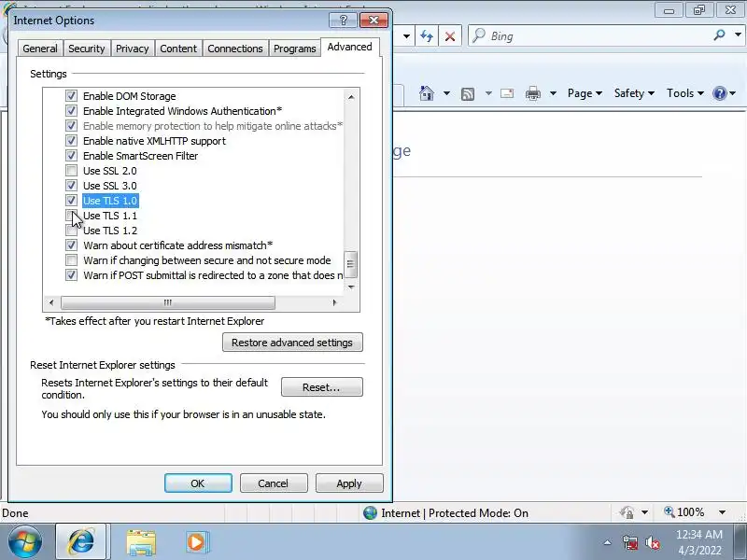Click the network status icon in system tray
The image size is (747, 560).
coord(629,542)
